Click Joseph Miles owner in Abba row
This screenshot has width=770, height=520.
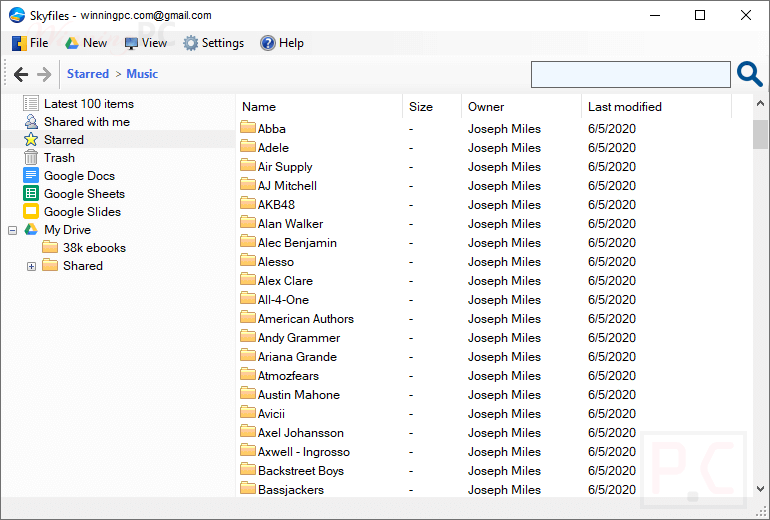(504, 129)
